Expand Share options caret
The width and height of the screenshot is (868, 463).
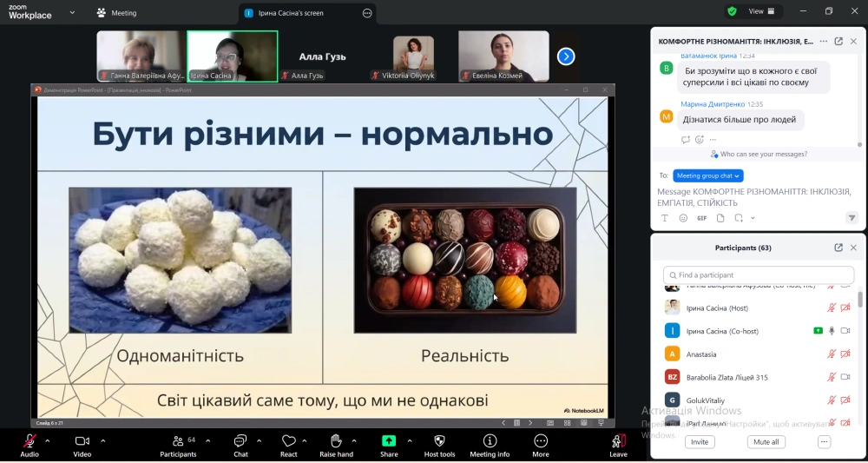[x=409, y=440]
